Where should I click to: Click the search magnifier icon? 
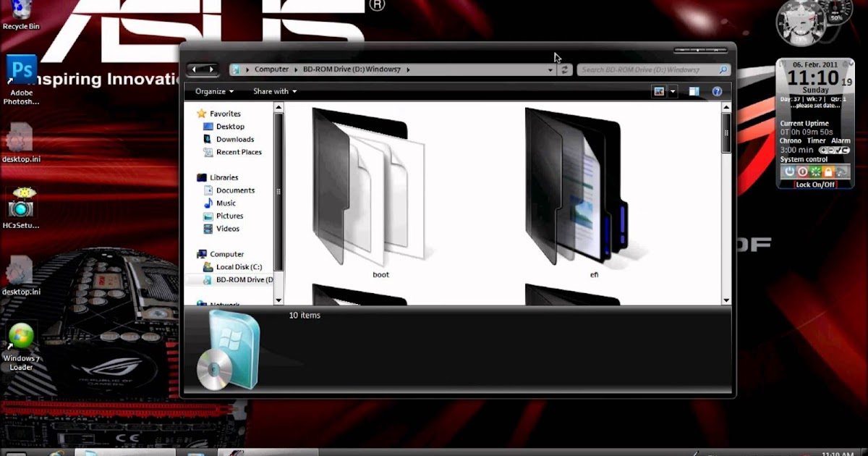click(723, 70)
